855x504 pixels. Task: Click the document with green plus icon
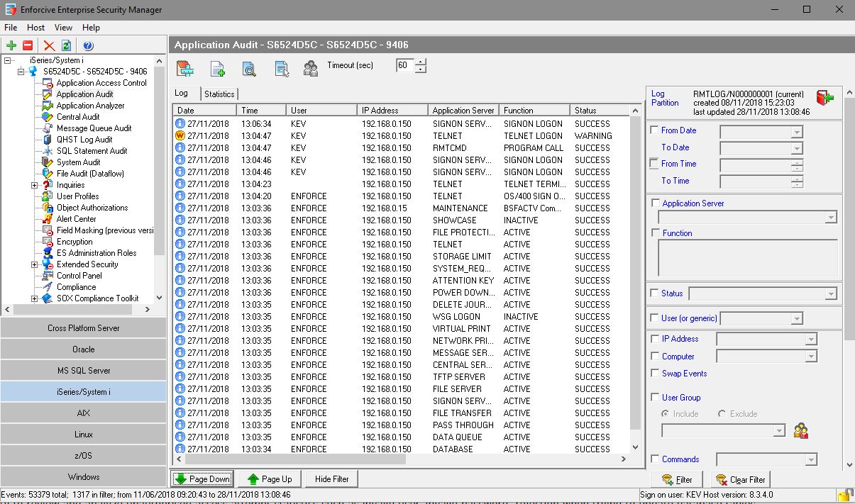pos(218,68)
